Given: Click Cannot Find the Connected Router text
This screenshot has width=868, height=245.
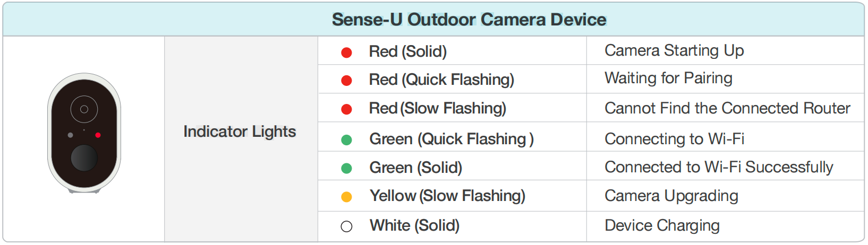Looking at the screenshot, I should click(727, 108).
